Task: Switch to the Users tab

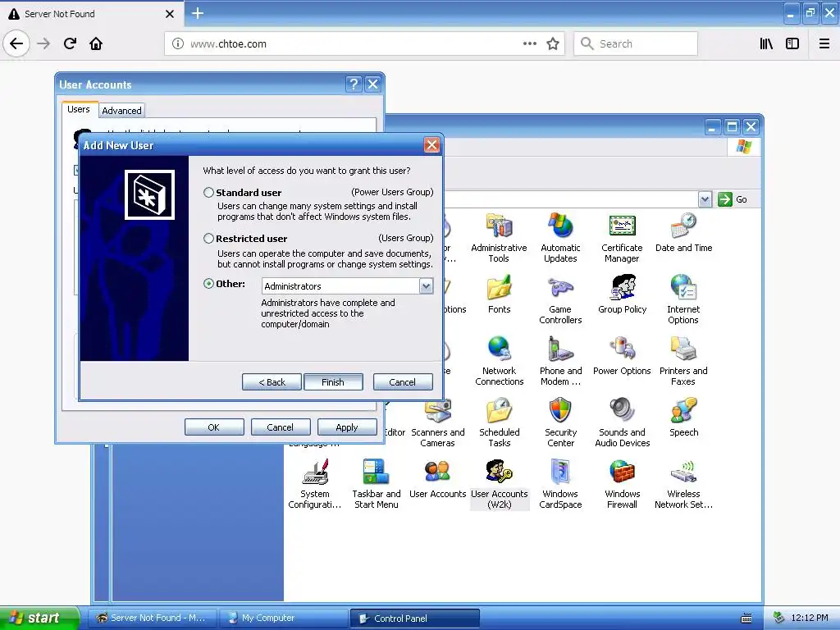Action: click(79, 109)
